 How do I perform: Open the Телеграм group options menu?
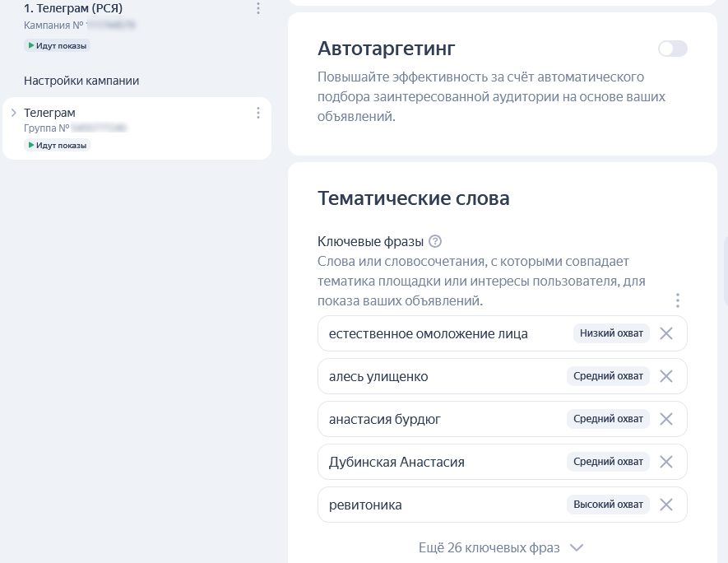pyautogui.click(x=258, y=113)
